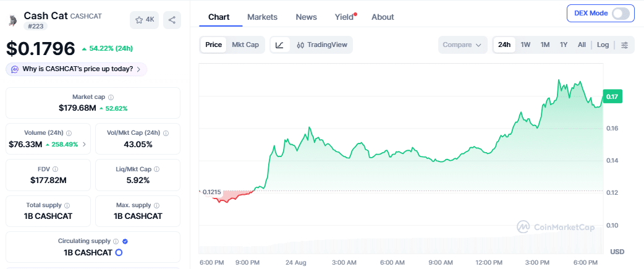The height and width of the screenshot is (269, 644).
Task: Switch to TradingView chart
Action: pos(322,45)
